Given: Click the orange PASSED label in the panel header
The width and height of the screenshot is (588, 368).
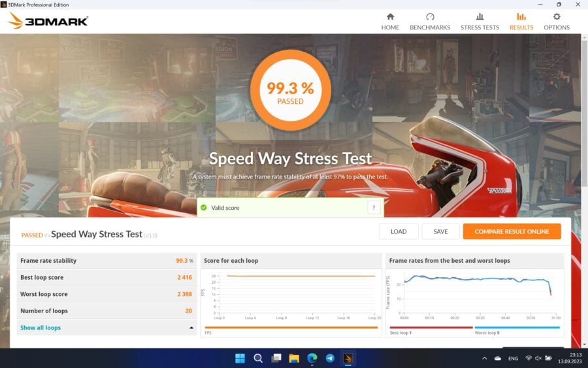Looking at the screenshot, I should pyautogui.click(x=32, y=235).
